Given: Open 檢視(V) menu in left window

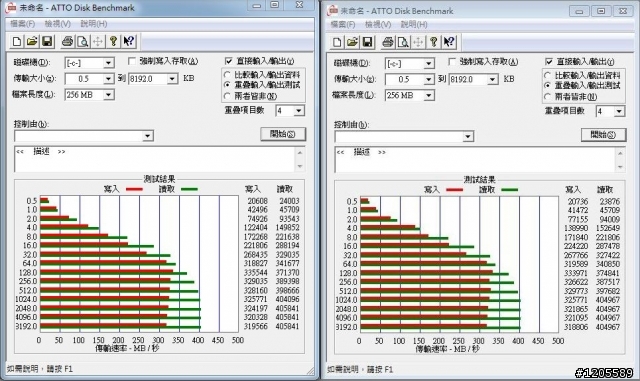Looking at the screenshot, I should pyautogui.click(x=58, y=24).
